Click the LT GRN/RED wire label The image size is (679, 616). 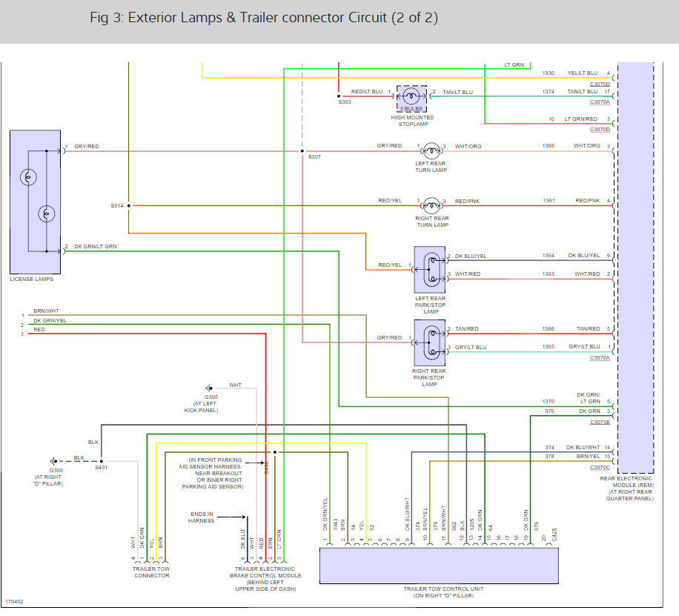(580, 119)
